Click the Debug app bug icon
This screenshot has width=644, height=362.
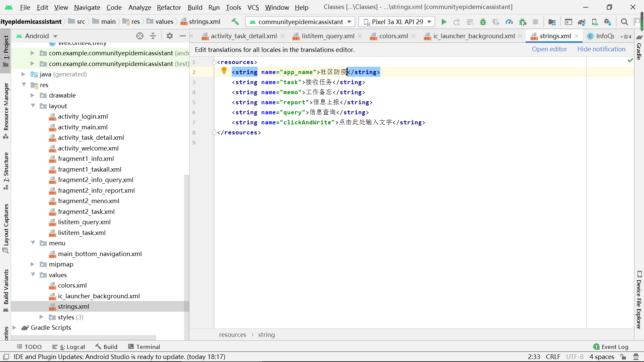(x=483, y=22)
